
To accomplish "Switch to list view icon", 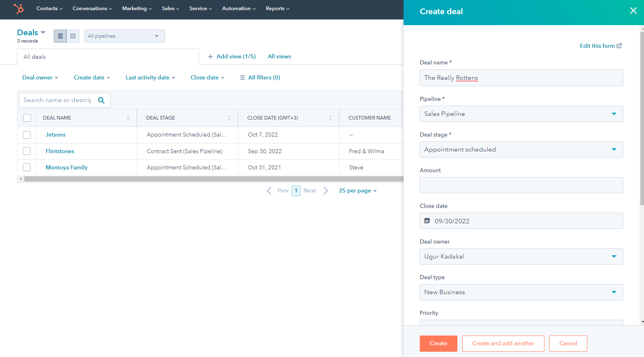I will tap(60, 36).
